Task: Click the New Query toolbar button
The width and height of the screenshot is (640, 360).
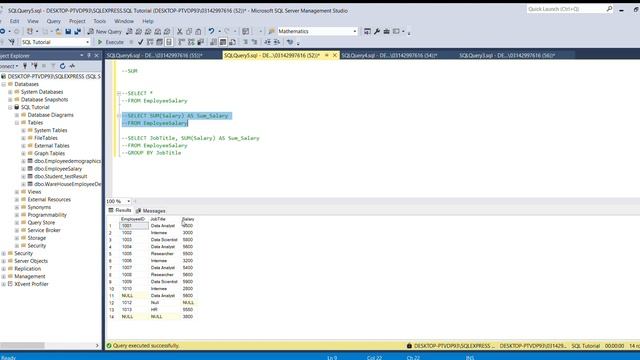Action: click(x=104, y=31)
